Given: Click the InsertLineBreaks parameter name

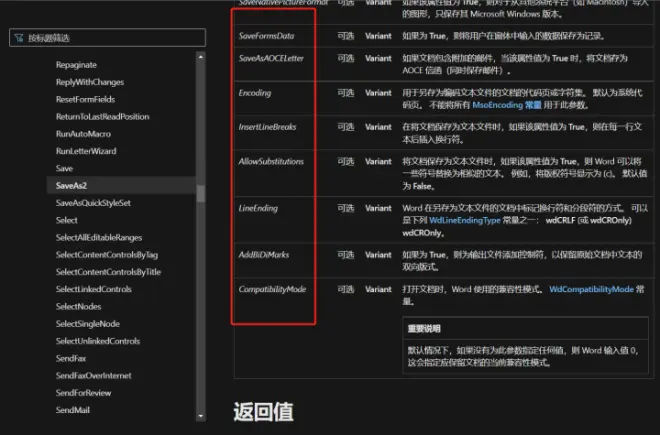Looking at the screenshot, I should pos(267,127).
